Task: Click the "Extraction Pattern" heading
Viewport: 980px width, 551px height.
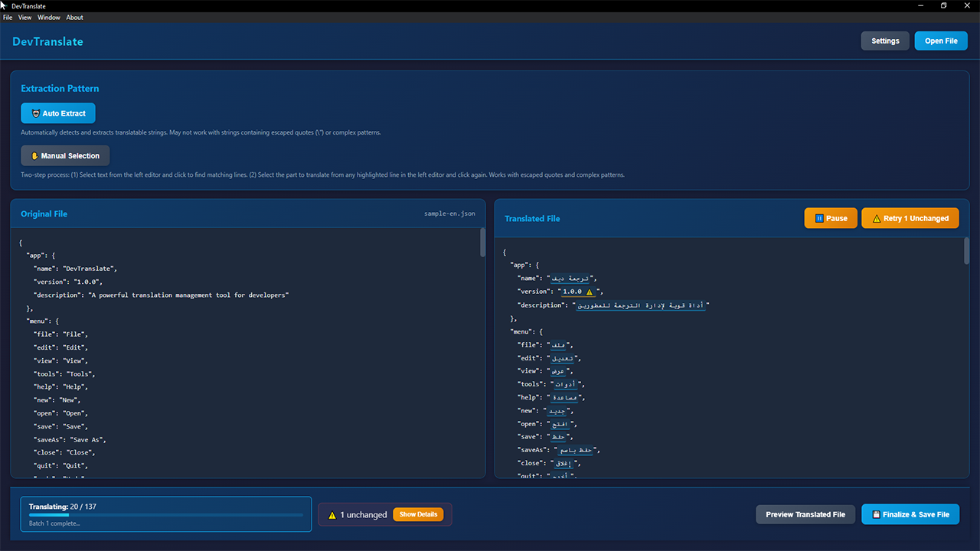Action: click(x=60, y=88)
